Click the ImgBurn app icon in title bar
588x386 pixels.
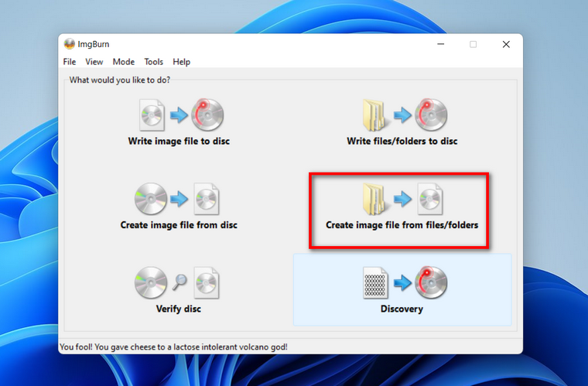tap(70, 44)
